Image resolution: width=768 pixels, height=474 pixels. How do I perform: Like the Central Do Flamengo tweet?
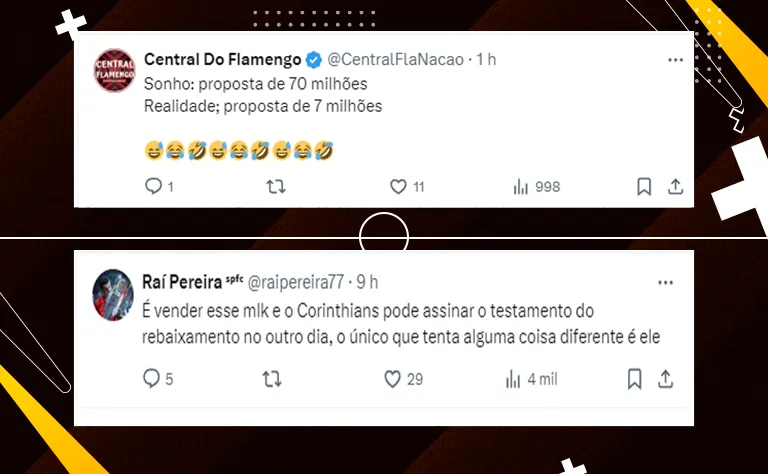pos(398,187)
